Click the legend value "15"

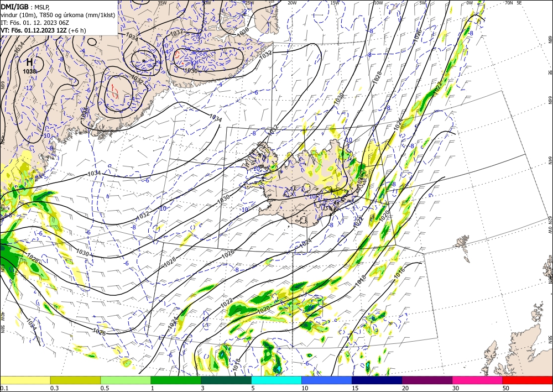pyautogui.click(x=355, y=388)
